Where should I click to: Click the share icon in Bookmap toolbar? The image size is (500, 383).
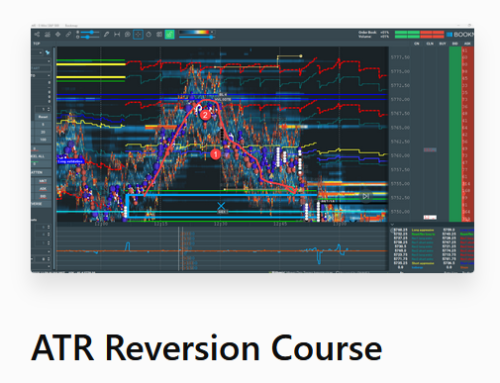click(x=37, y=34)
